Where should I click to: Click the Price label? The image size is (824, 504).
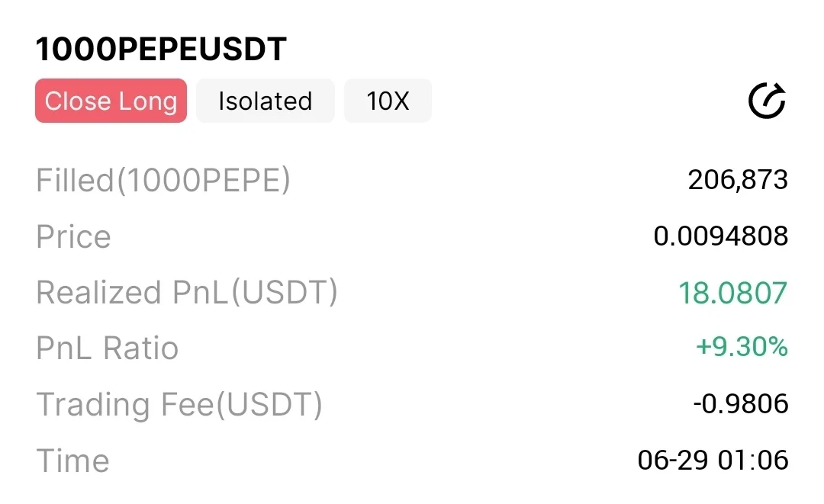(73, 237)
